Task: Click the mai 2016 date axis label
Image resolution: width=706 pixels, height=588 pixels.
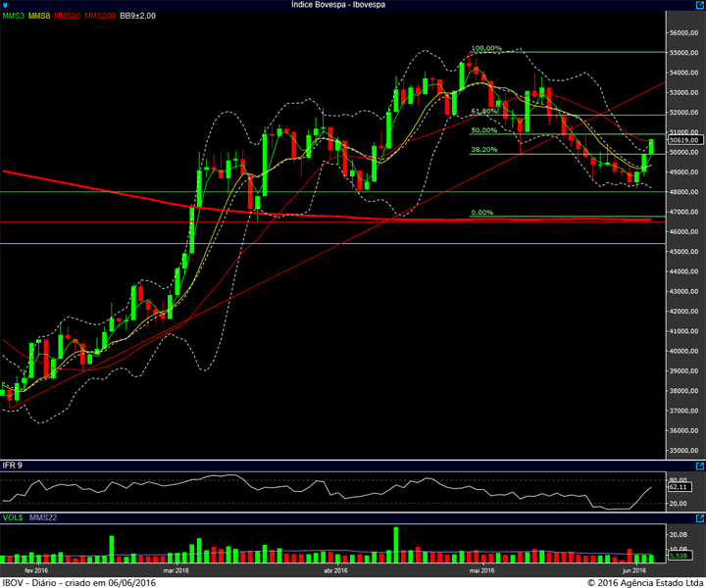Action: pyautogui.click(x=481, y=570)
